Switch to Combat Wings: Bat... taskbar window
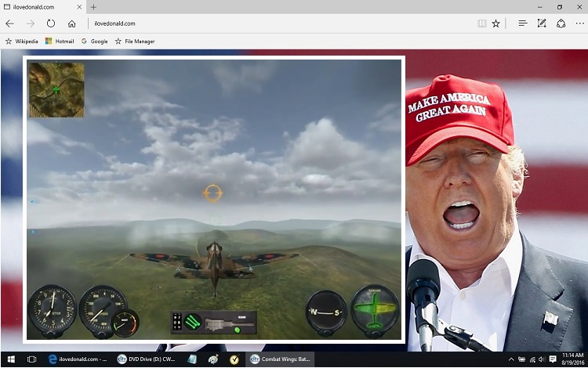The image size is (588, 368). tap(280, 359)
